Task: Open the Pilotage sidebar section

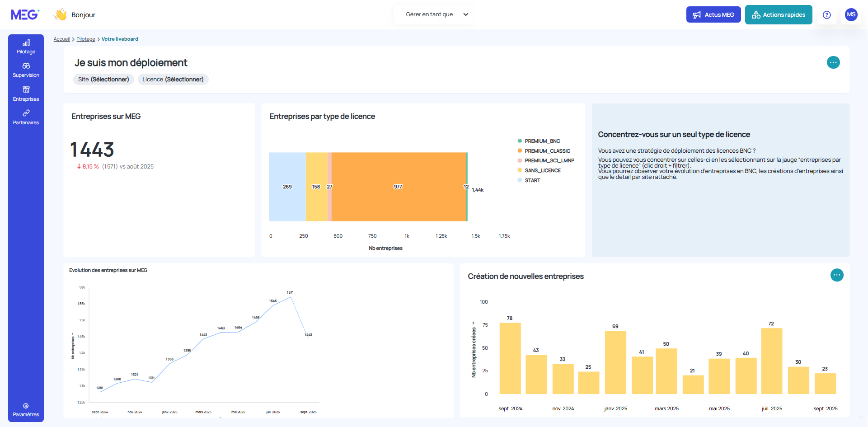Action: tap(26, 47)
